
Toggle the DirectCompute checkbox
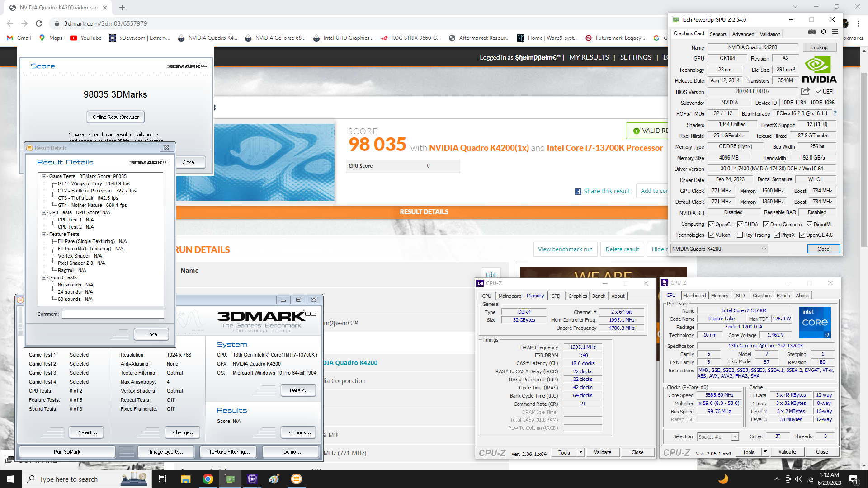pyautogui.click(x=766, y=225)
